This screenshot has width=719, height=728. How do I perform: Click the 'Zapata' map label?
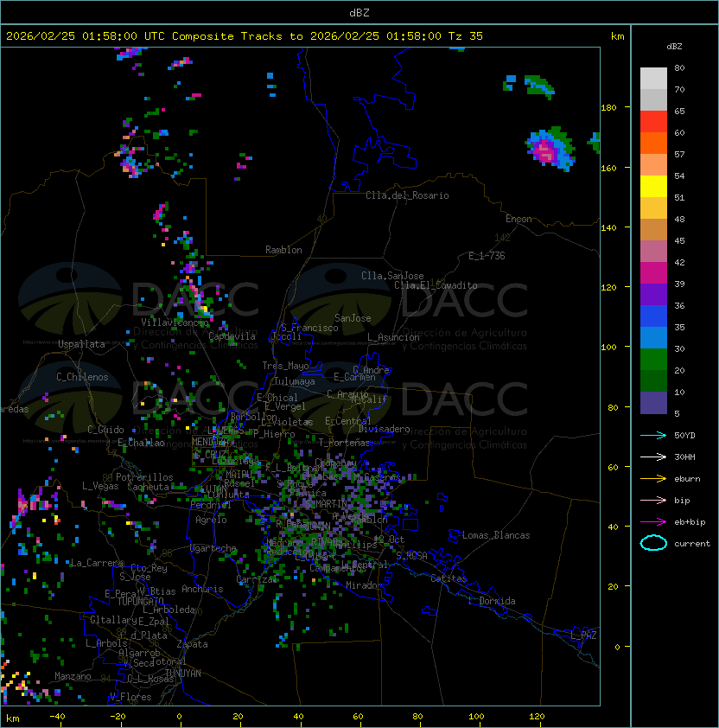(x=192, y=644)
